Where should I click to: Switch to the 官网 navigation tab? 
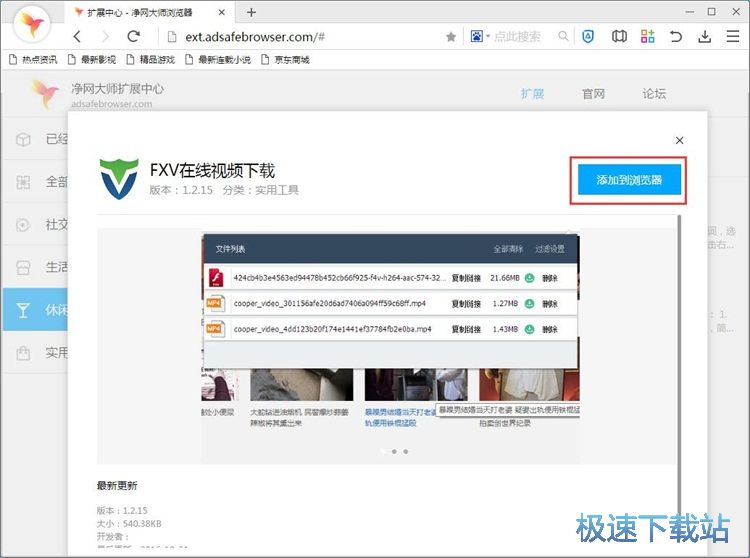(x=593, y=94)
